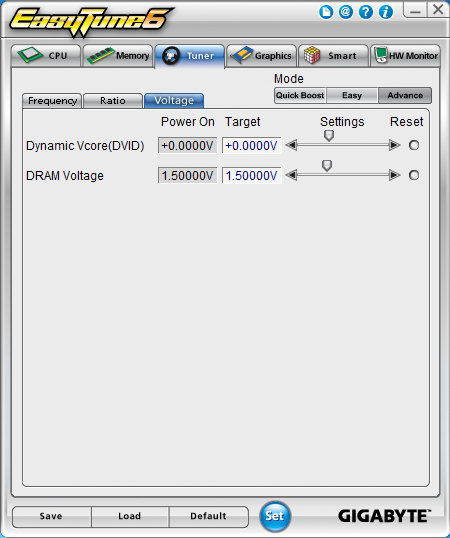
Task: Open the HW Monitor tab
Action: (x=405, y=56)
